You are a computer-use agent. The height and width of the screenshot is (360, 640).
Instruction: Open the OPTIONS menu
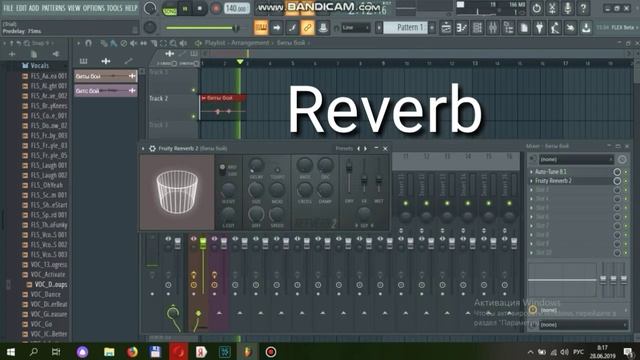click(x=94, y=8)
